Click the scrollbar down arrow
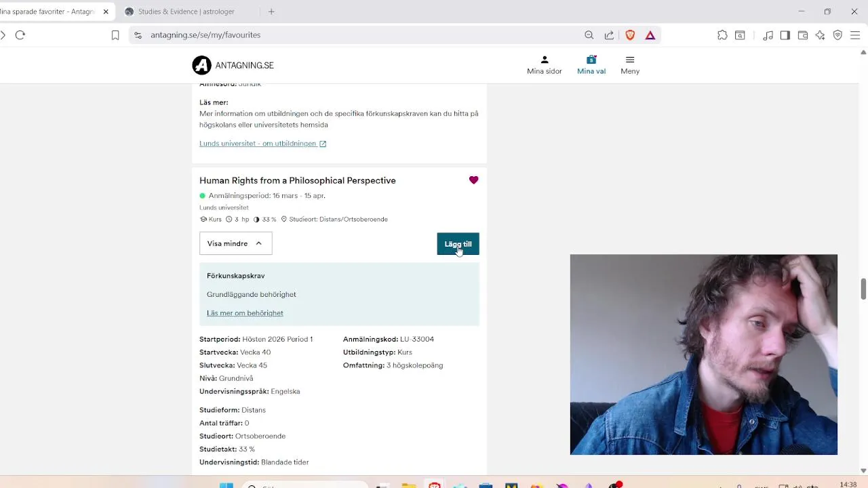 863,470
